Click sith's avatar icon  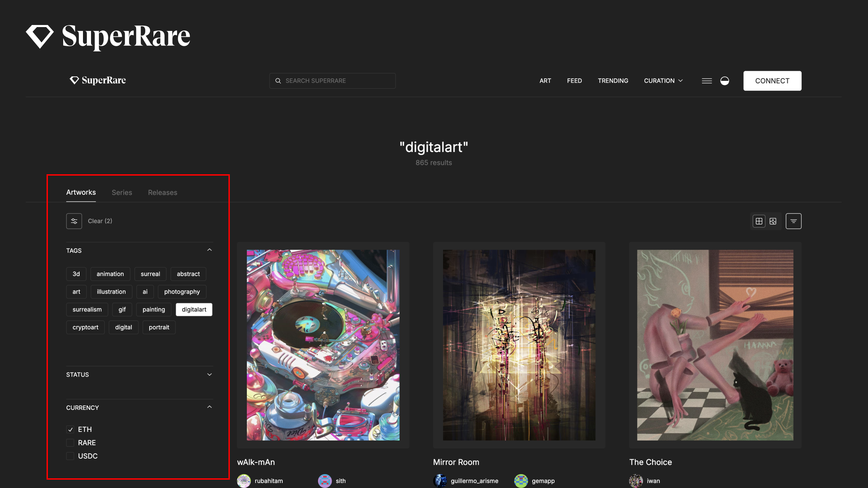click(325, 481)
